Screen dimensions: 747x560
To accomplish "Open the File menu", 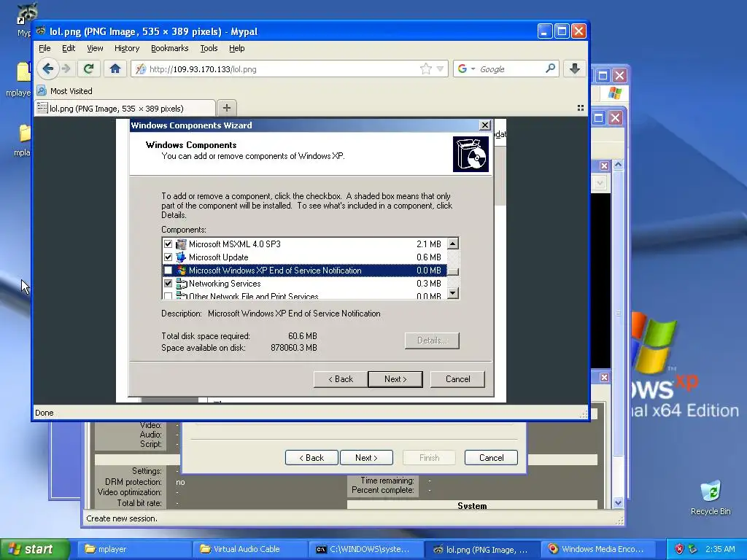I will [44, 48].
